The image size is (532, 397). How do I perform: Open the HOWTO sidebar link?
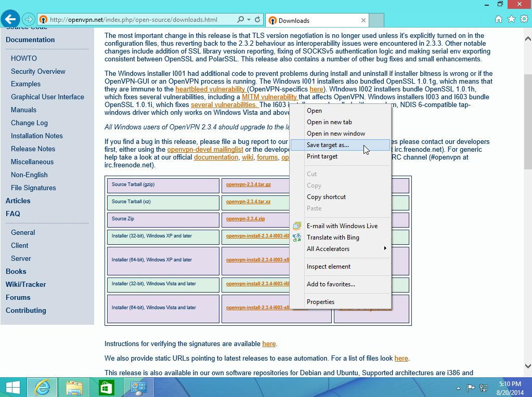pyautogui.click(x=24, y=58)
